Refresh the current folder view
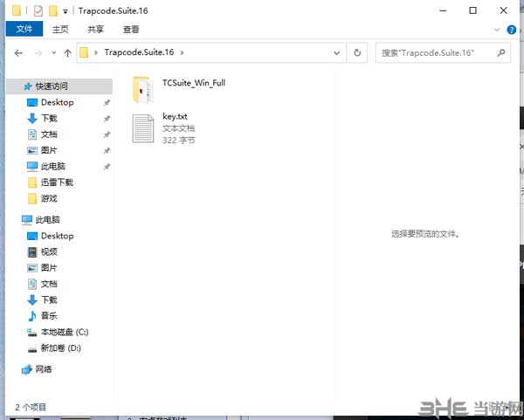This screenshot has height=420, width=524. tap(357, 52)
